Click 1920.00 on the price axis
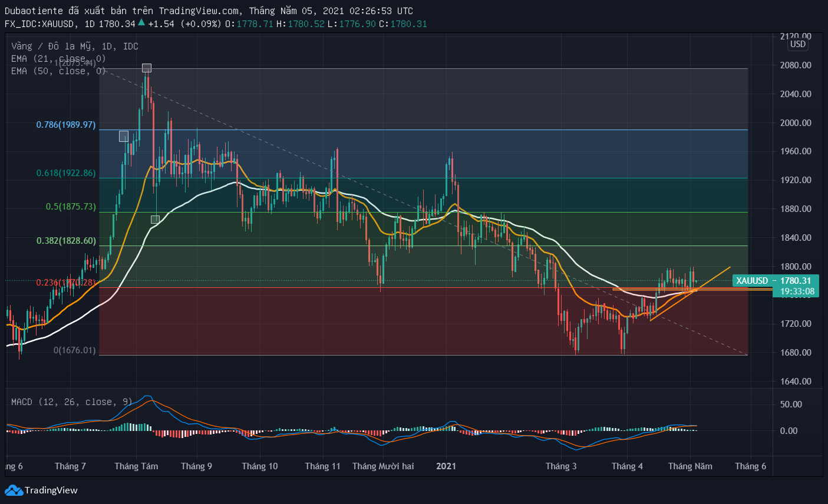The width and height of the screenshot is (828, 504). pos(796,180)
